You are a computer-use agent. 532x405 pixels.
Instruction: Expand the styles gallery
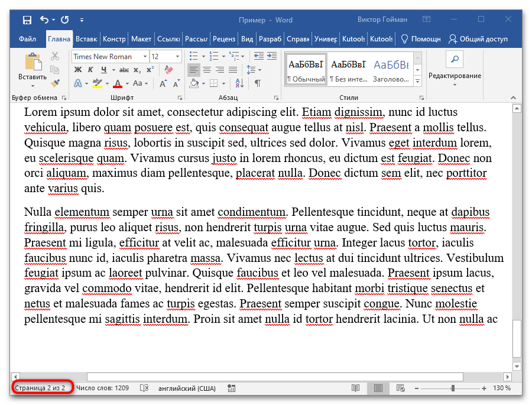click(x=418, y=82)
